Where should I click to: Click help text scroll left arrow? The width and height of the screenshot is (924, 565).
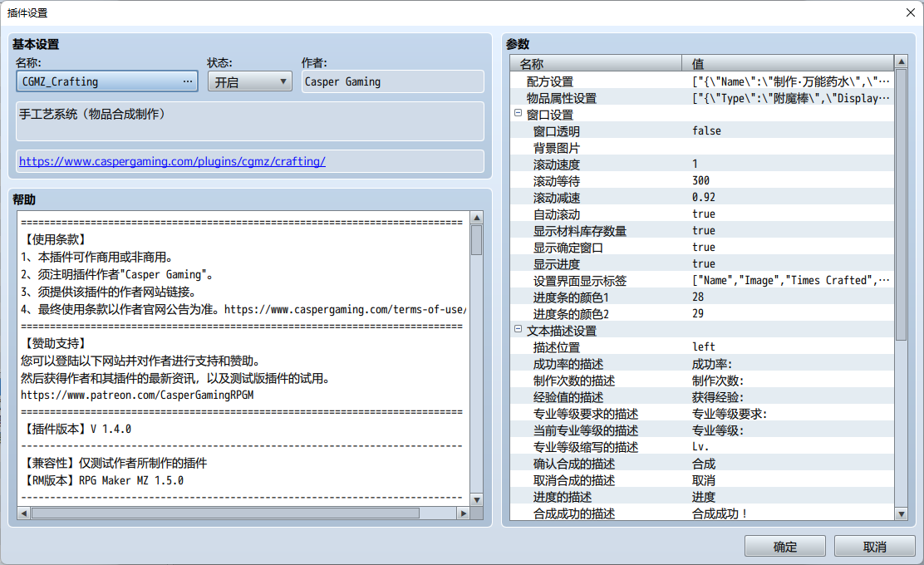tap(23, 513)
